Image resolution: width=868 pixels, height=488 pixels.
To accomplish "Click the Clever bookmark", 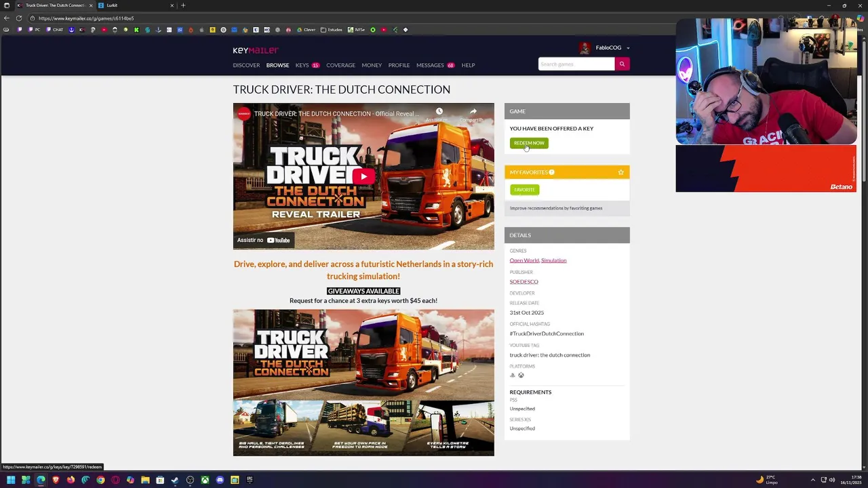I will click(x=306, y=30).
